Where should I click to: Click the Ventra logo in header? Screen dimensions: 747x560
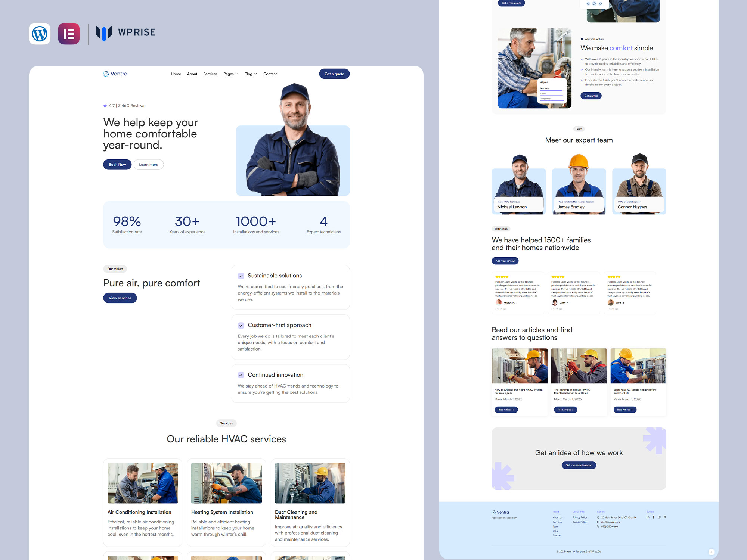[115, 74]
